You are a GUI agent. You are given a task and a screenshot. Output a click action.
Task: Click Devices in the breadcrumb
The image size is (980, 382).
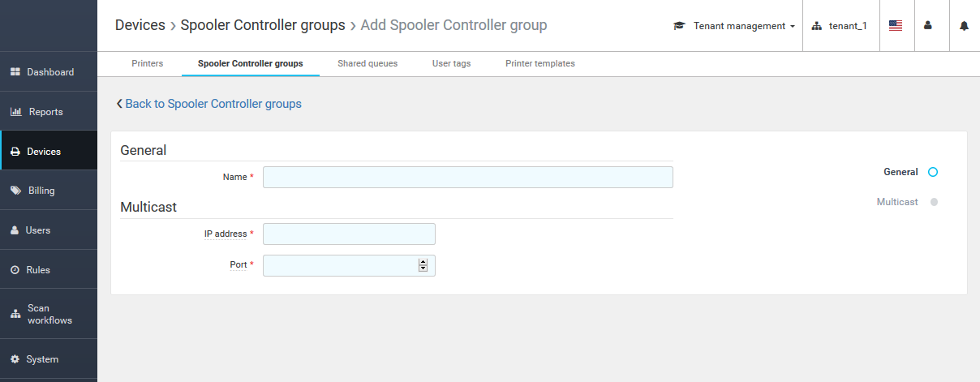(x=140, y=25)
